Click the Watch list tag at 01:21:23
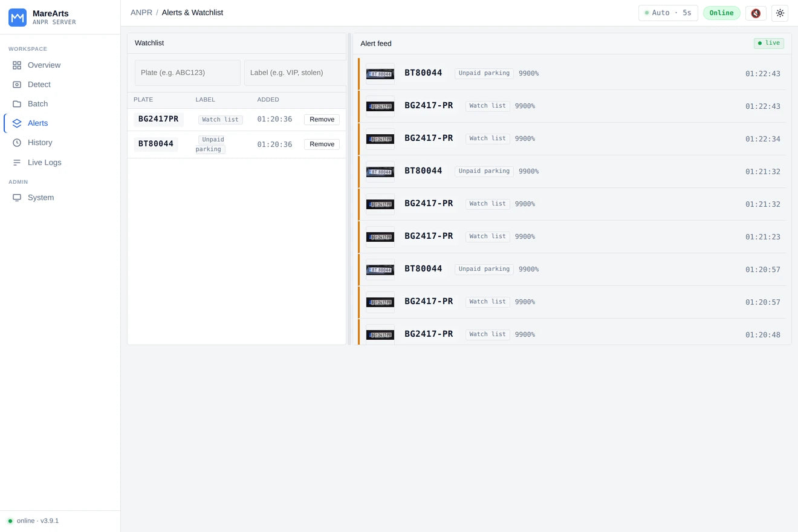798x532 pixels. click(487, 236)
